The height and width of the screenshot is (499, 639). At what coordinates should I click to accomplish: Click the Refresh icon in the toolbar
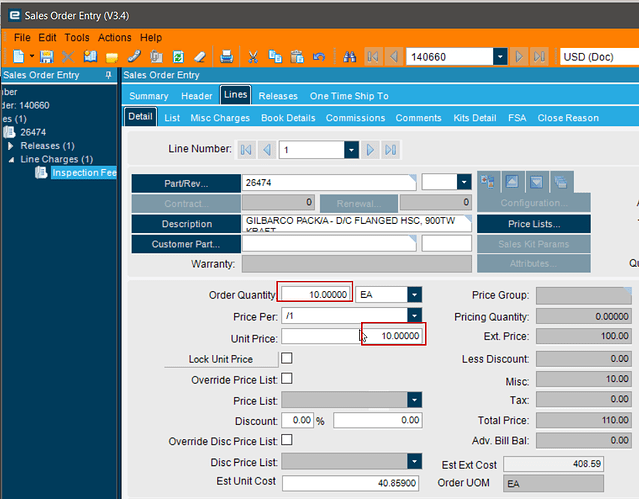[177, 57]
